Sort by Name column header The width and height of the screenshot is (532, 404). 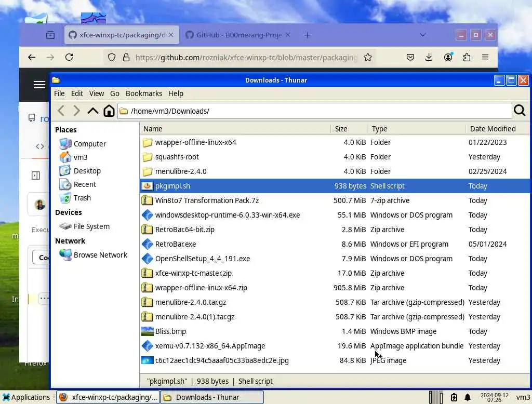click(x=235, y=129)
